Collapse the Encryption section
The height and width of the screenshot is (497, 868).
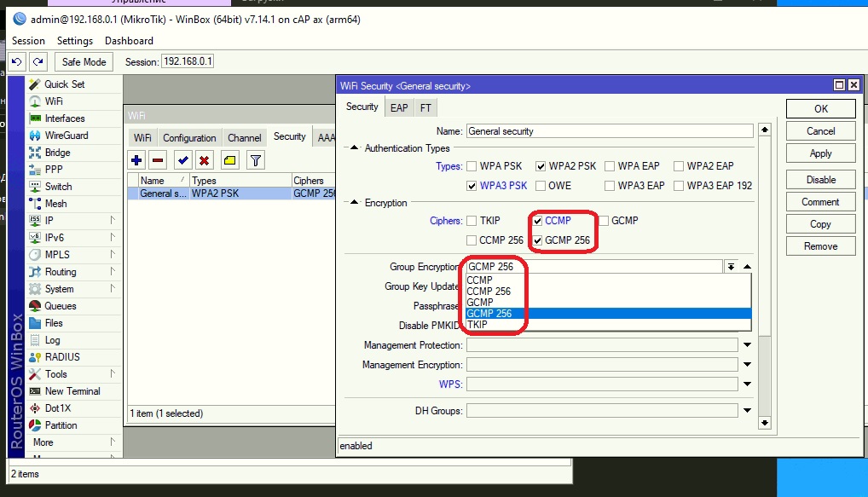click(355, 203)
